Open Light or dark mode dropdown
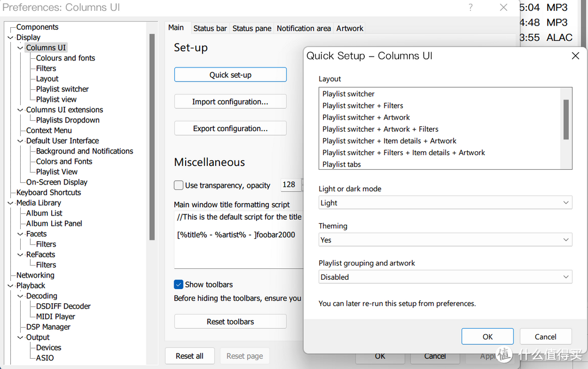This screenshot has width=588, height=369. (445, 202)
